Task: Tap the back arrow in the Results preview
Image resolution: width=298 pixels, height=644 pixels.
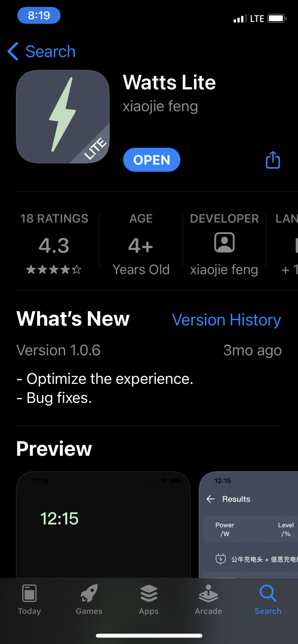Action: pyautogui.click(x=211, y=499)
